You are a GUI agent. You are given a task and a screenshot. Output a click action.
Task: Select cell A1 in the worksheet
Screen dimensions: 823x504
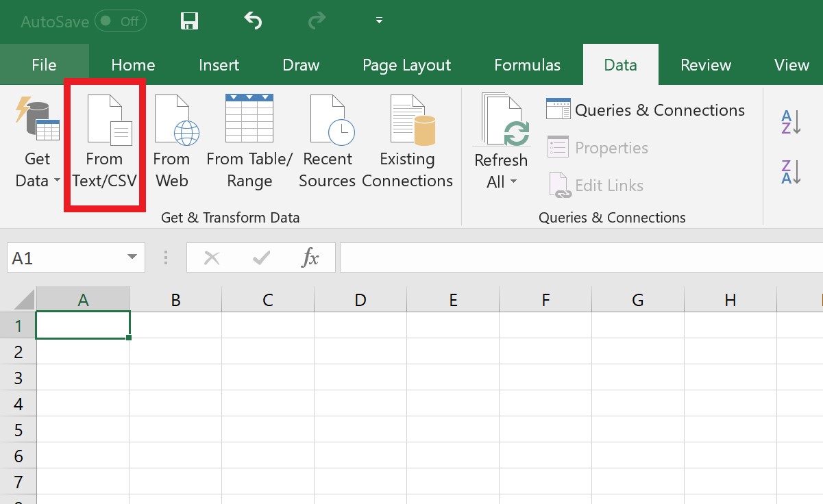(82, 325)
